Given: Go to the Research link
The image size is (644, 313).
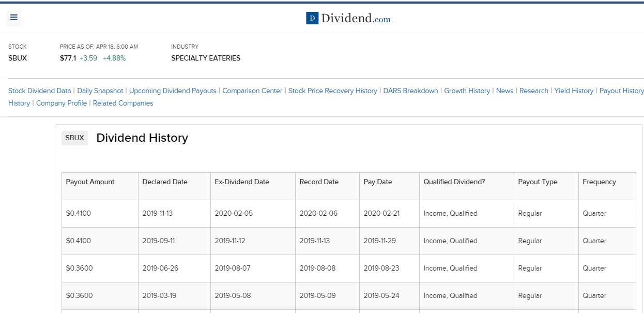Looking at the screenshot, I should pyautogui.click(x=534, y=91).
